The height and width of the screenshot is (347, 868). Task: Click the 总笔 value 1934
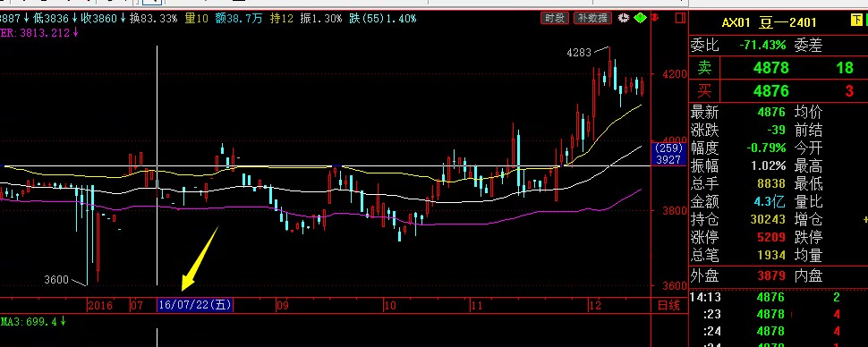coord(771,255)
